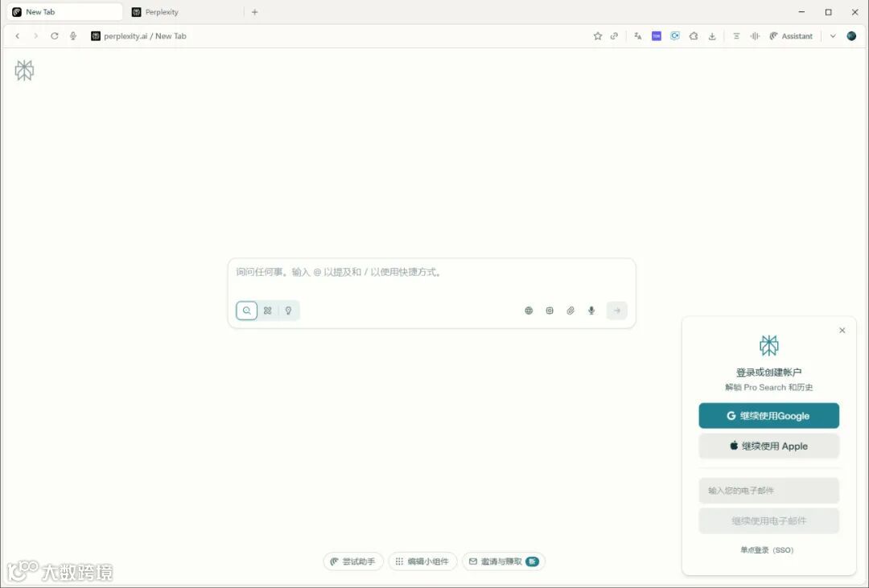Click the summarize lines icon in the toolbar
The image size is (869, 588).
(x=736, y=36)
